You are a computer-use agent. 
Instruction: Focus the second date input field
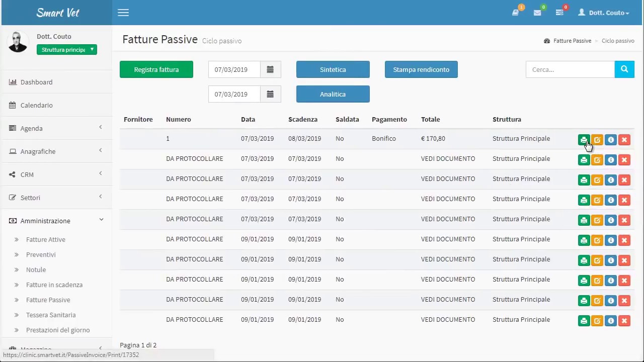coord(234,94)
